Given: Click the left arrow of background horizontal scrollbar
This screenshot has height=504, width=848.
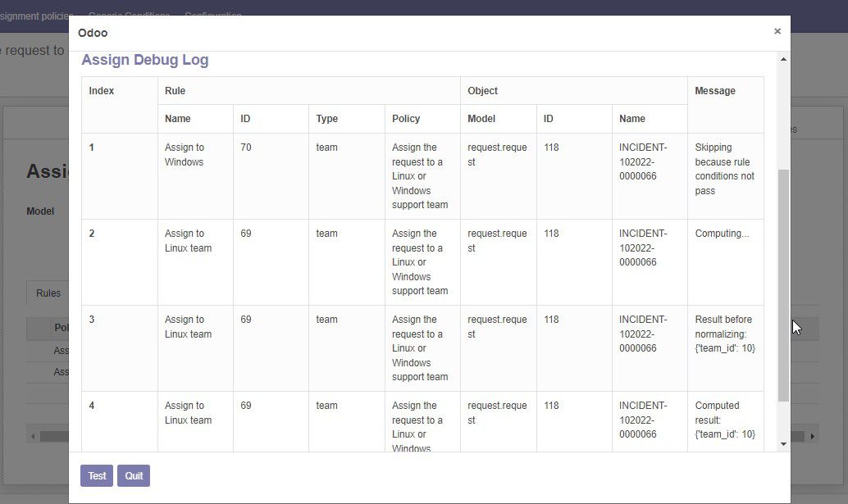Looking at the screenshot, I should pyautogui.click(x=33, y=436).
